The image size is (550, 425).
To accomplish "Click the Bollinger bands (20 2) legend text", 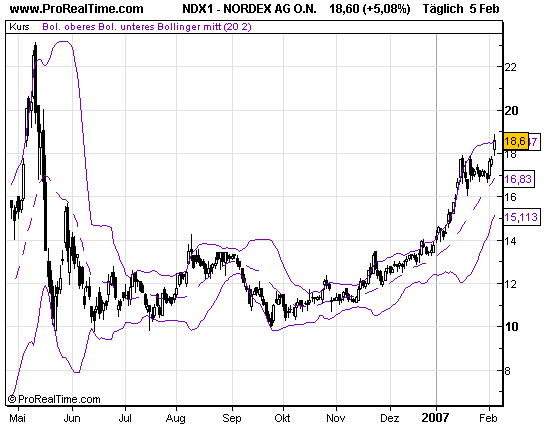I will (147, 27).
